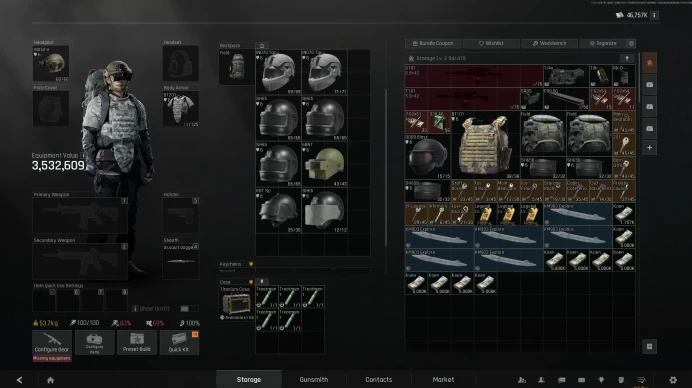Switch to the Contacts tab
Image resolution: width=692 pixels, height=388 pixels.
pos(379,380)
